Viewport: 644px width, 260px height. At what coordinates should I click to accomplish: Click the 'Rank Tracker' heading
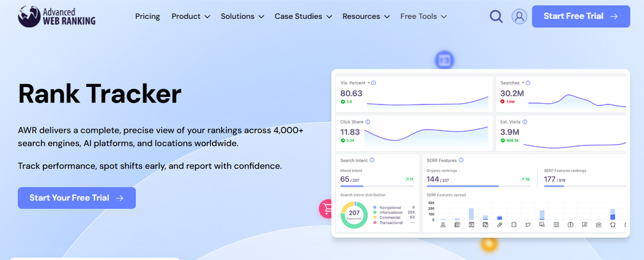[99, 94]
